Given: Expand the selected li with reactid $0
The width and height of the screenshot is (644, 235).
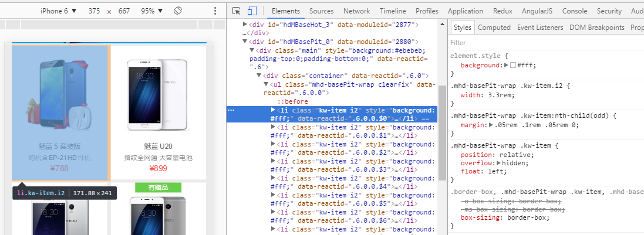Looking at the screenshot, I should coord(274,110).
